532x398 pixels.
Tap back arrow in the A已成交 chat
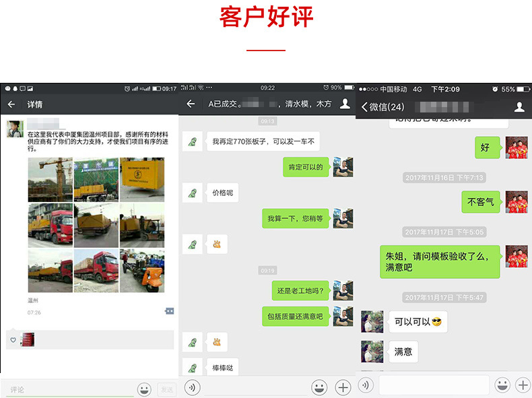coord(191,104)
